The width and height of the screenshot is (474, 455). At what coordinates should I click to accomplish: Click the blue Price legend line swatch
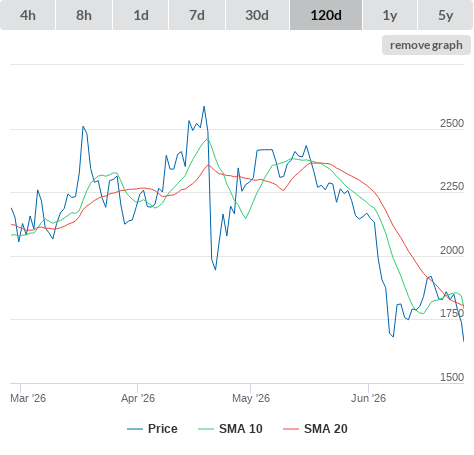(x=135, y=429)
